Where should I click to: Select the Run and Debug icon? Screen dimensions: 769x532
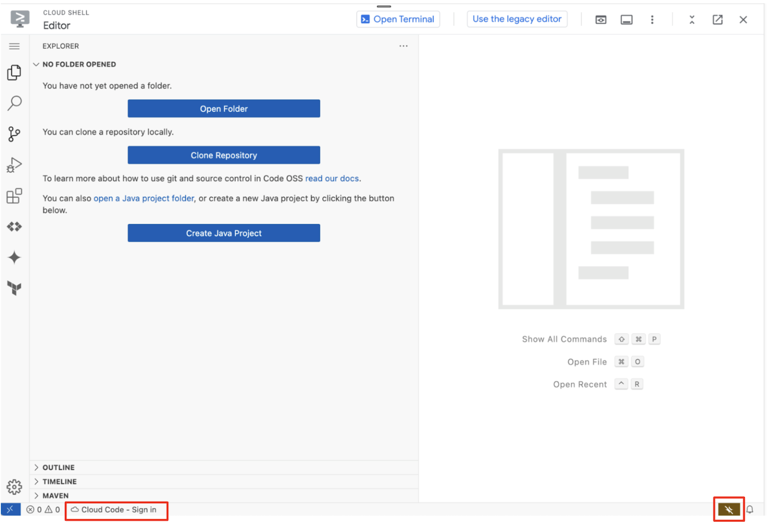tap(14, 164)
